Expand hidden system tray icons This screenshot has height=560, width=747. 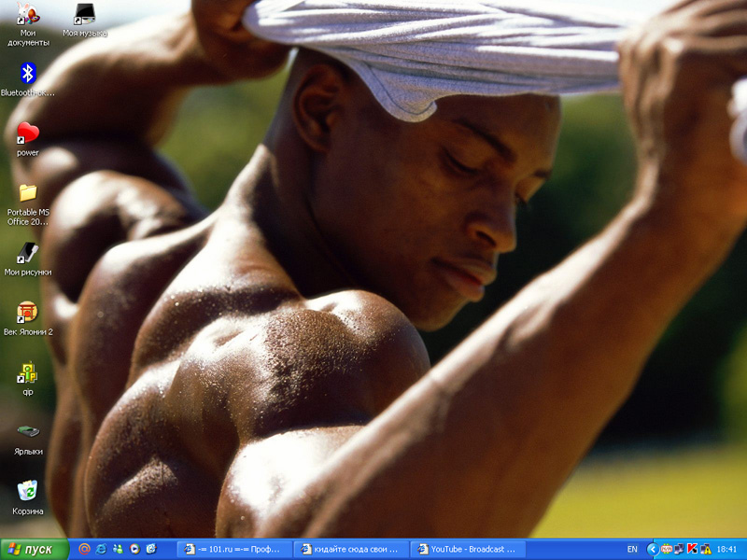coord(653,550)
